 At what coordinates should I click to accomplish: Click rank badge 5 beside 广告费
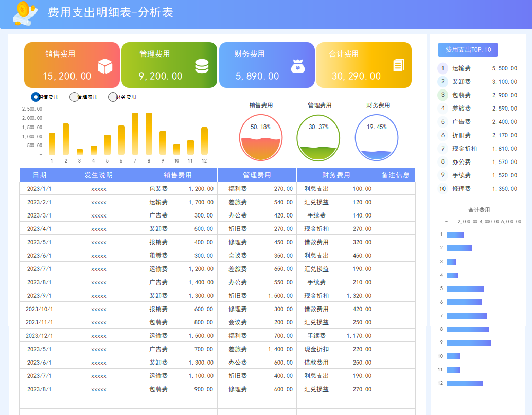[442, 121]
